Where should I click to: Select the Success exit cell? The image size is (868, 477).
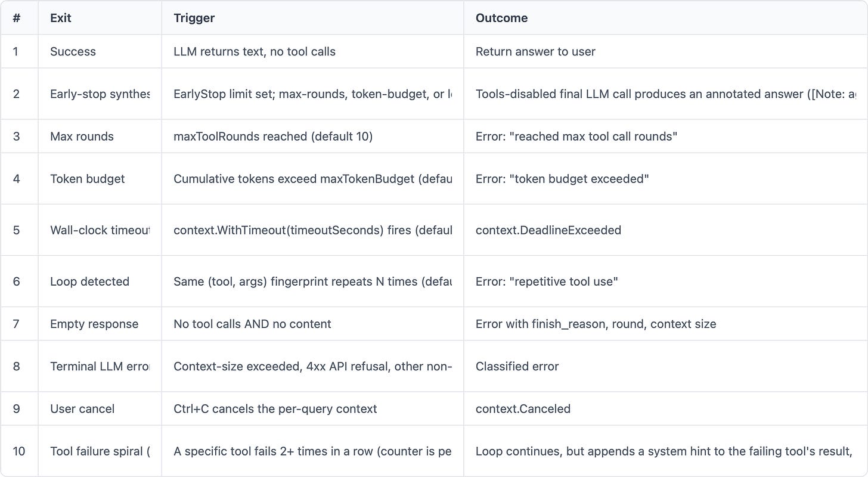point(100,51)
